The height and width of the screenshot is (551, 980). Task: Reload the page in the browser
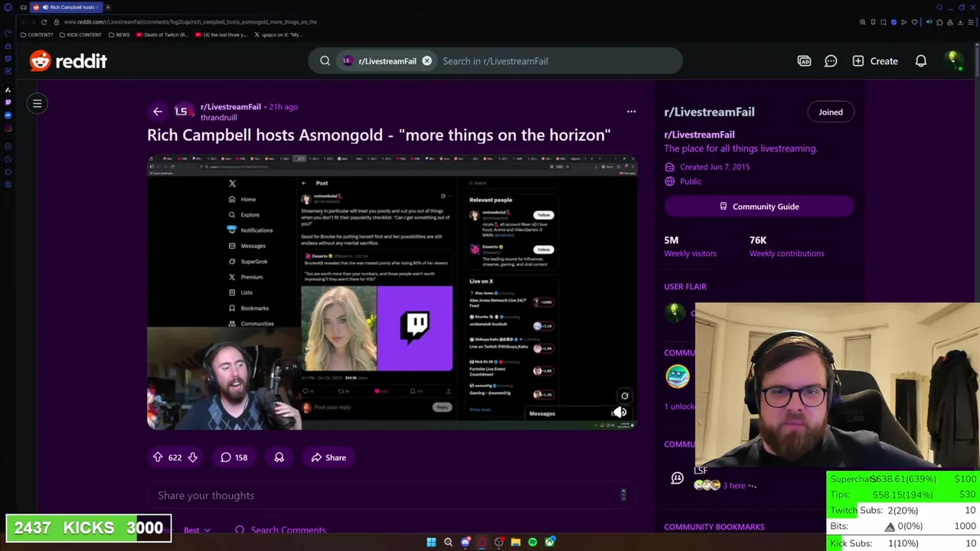point(44,22)
